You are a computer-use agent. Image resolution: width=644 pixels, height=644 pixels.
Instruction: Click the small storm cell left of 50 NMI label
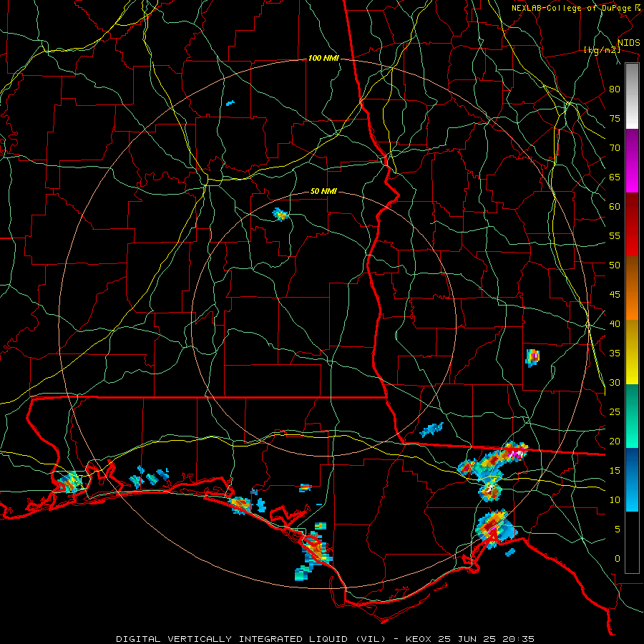click(280, 214)
